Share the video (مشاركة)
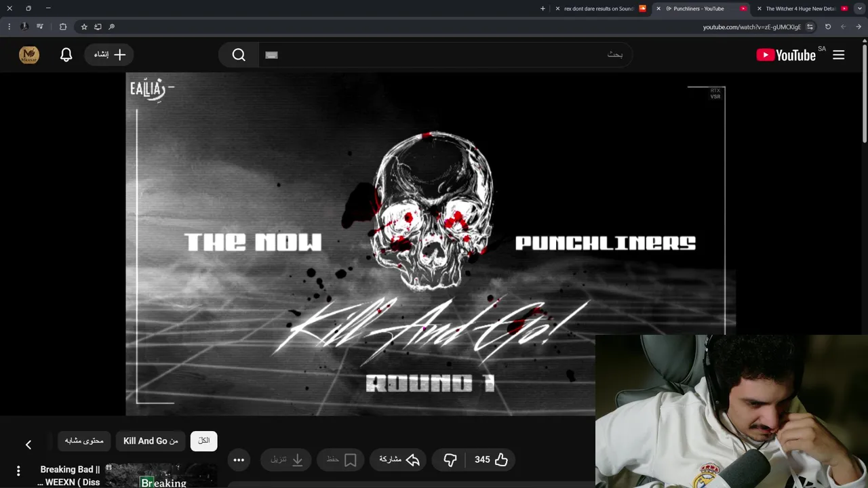Screen dimensions: 868x488 [399, 460]
